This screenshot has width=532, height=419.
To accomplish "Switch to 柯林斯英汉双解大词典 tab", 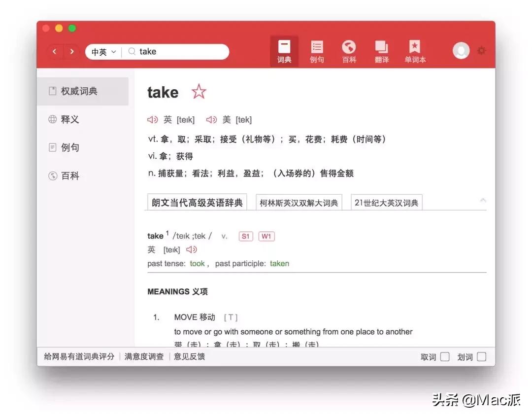I will (x=298, y=202).
